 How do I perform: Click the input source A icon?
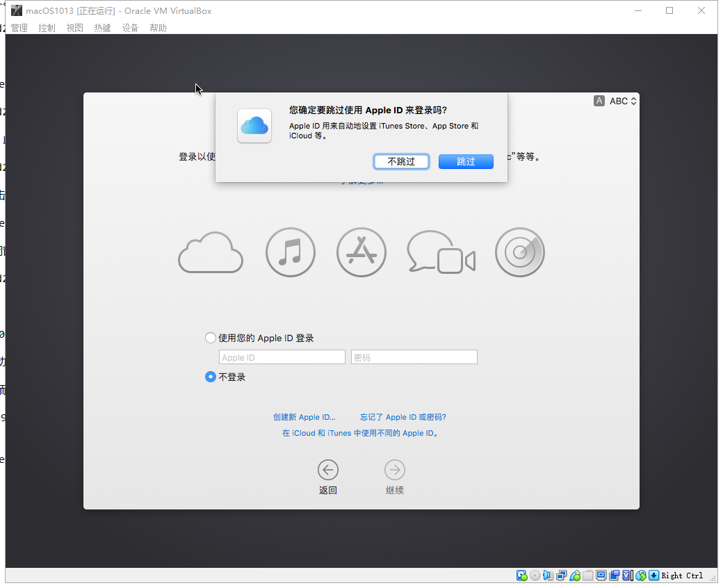599,101
